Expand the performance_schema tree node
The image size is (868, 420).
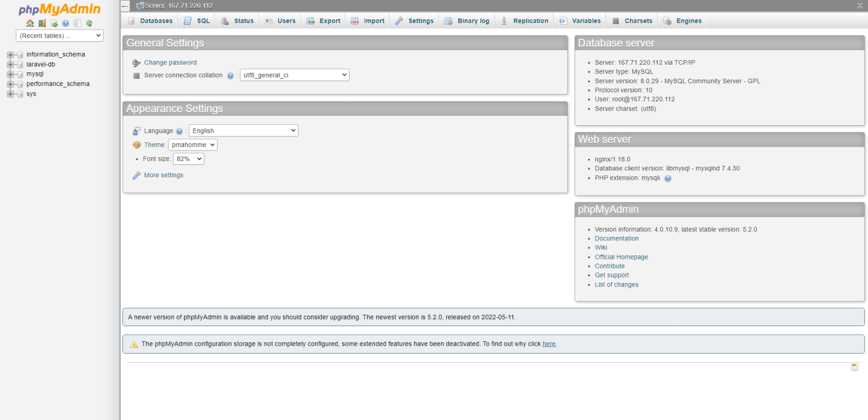coord(10,84)
